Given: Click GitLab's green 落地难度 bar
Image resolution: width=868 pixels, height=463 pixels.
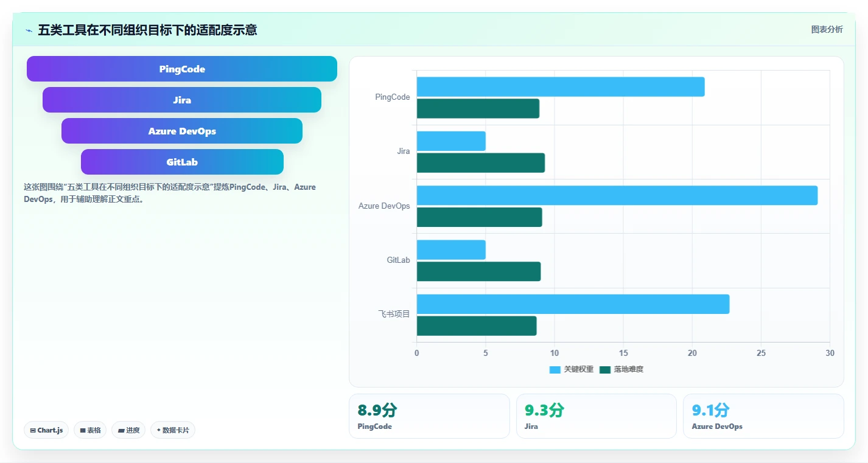Looking at the screenshot, I should [478, 271].
